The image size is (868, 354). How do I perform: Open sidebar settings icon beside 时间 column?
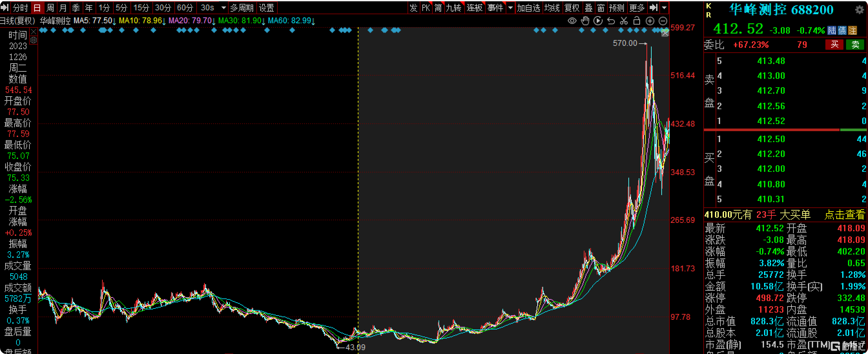click(x=33, y=40)
